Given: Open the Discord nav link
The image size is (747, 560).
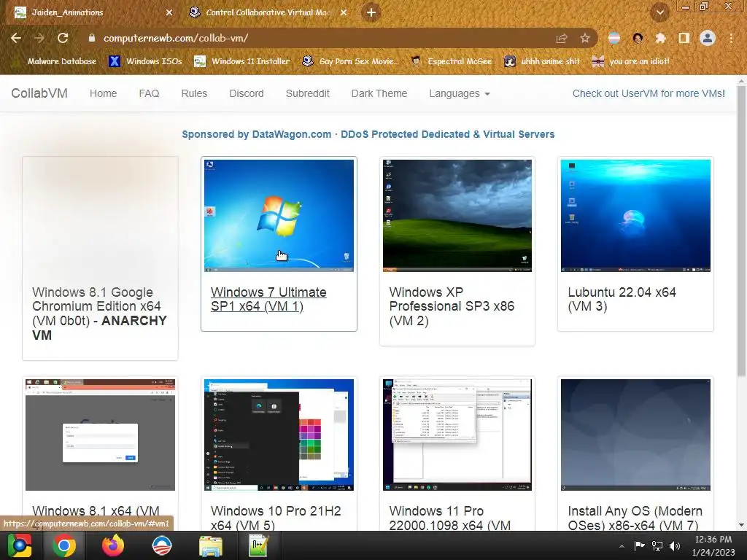Looking at the screenshot, I should tap(247, 93).
